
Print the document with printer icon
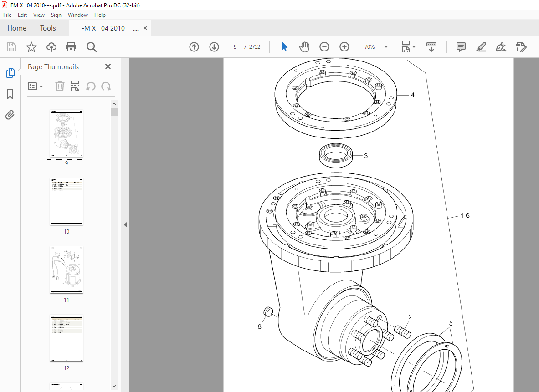pyautogui.click(x=71, y=47)
